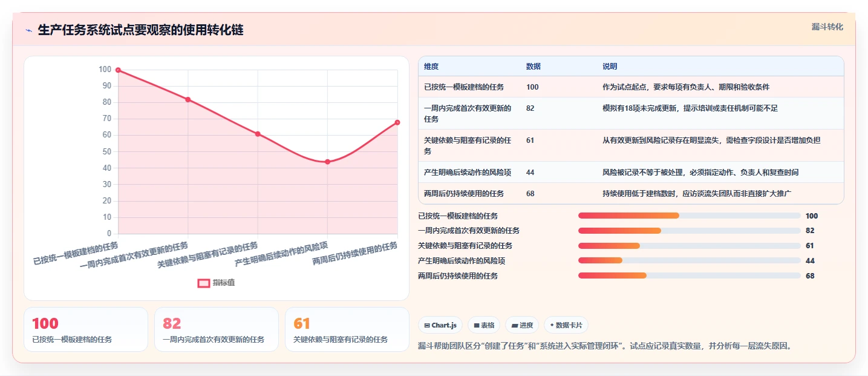This screenshot has width=868, height=376.
Task: Click description 作为试点起点 in the table
Action: point(686,87)
